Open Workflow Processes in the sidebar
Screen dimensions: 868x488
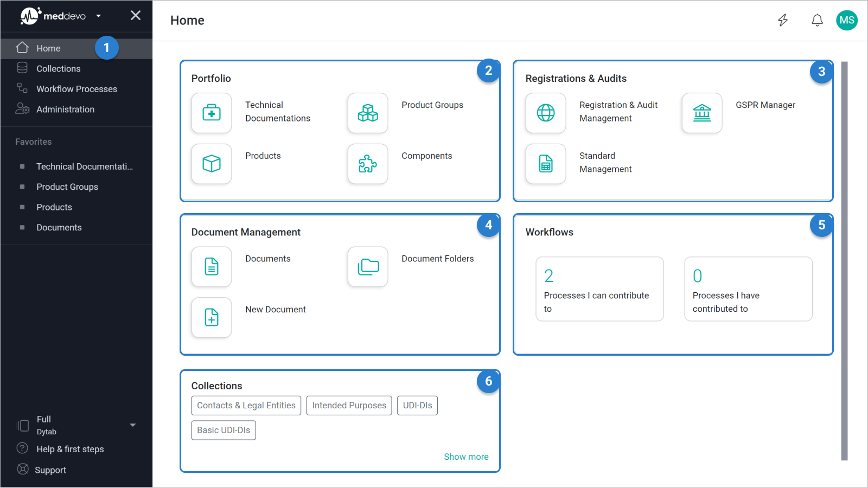[76, 88]
